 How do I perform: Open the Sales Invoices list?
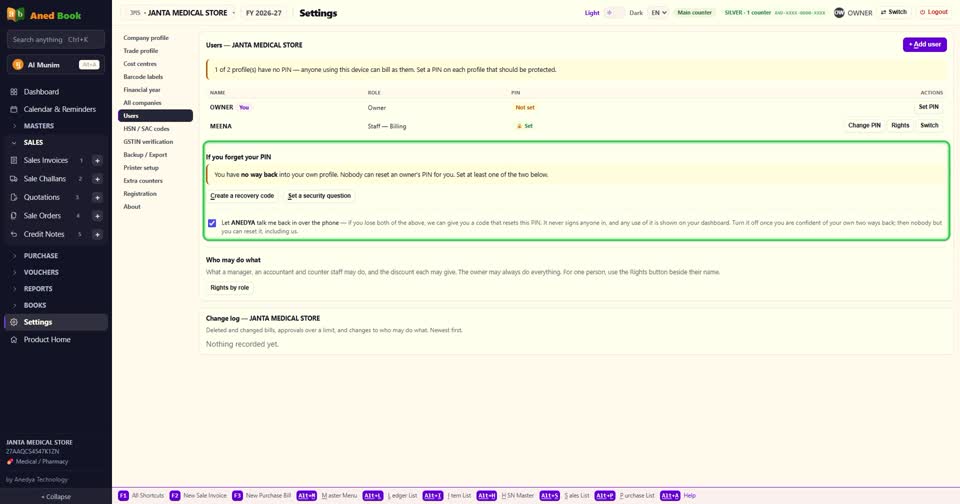click(45, 160)
